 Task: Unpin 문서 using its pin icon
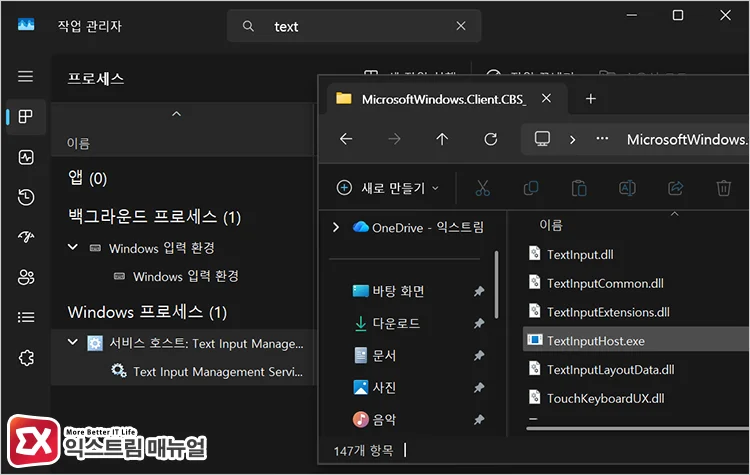point(479,355)
